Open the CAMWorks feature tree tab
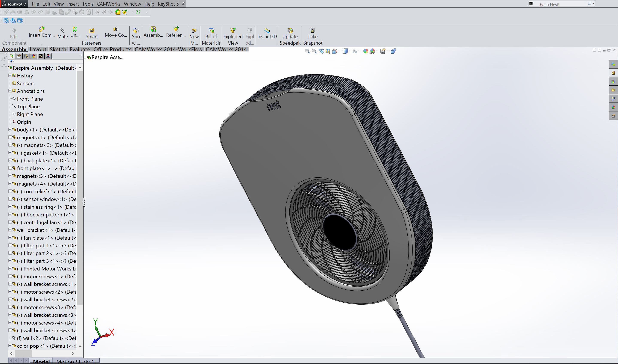This screenshot has height=364, width=618. point(41,56)
